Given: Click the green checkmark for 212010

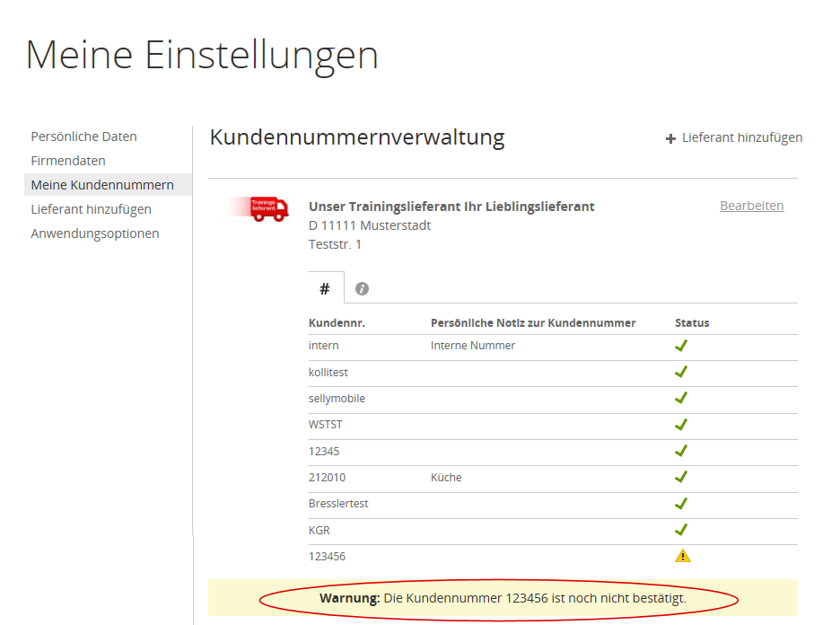Looking at the screenshot, I should (681, 477).
